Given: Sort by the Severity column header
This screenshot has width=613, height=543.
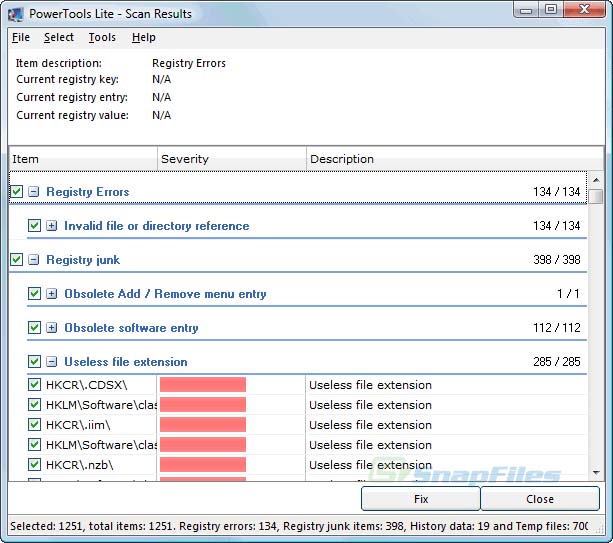Looking at the screenshot, I should 232,159.
